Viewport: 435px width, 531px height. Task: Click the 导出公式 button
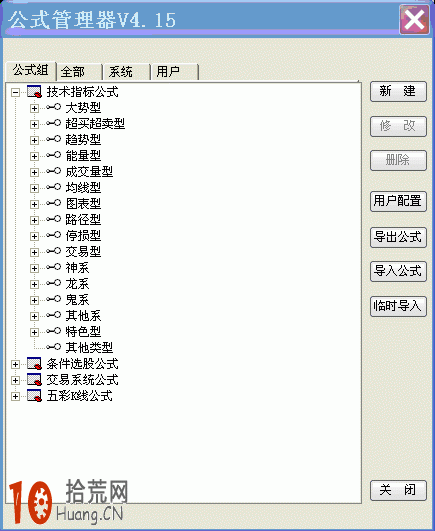coord(398,237)
